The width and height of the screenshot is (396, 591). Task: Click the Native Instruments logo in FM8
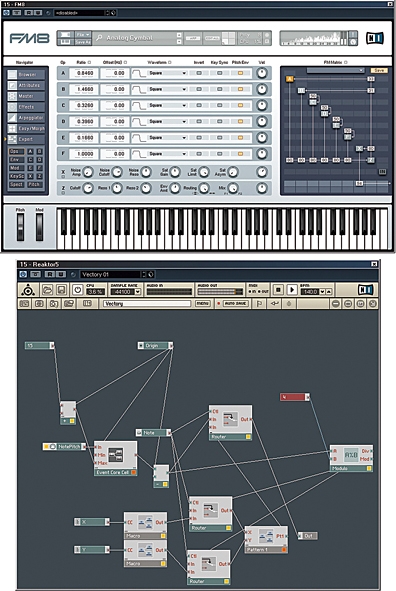pyautogui.click(x=375, y=38)
